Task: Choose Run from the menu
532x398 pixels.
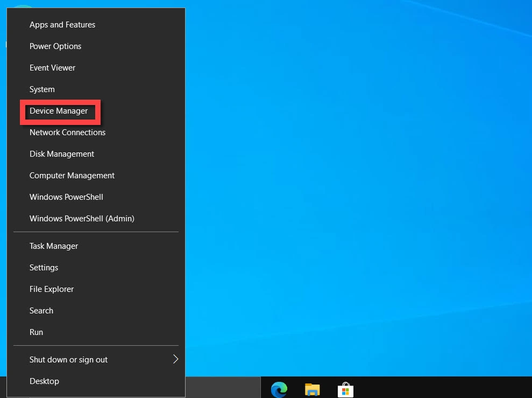Action: pyautogui.click(x=96, y=332)
